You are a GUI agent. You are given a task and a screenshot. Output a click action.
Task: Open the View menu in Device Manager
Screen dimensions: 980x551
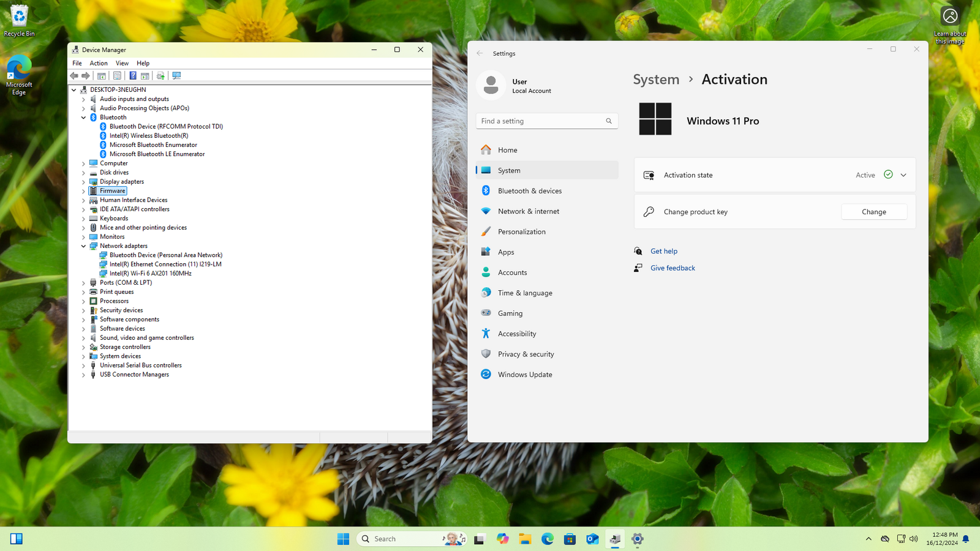[122, 63]
